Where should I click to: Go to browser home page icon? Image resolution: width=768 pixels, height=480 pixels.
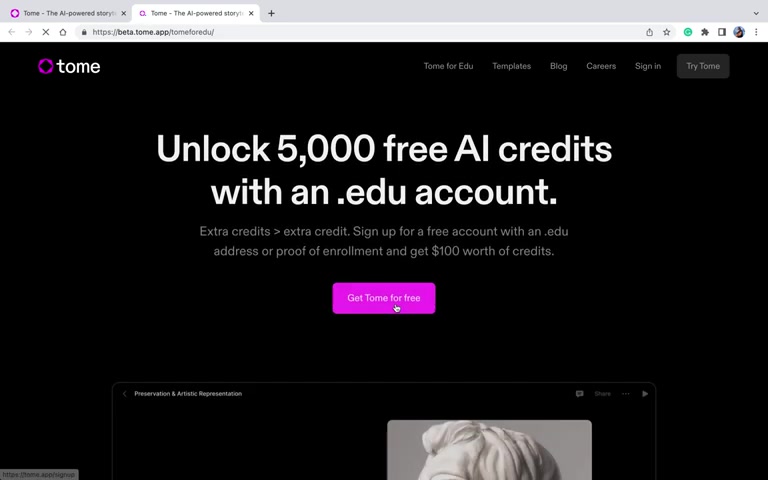click(x=63, y=32)
